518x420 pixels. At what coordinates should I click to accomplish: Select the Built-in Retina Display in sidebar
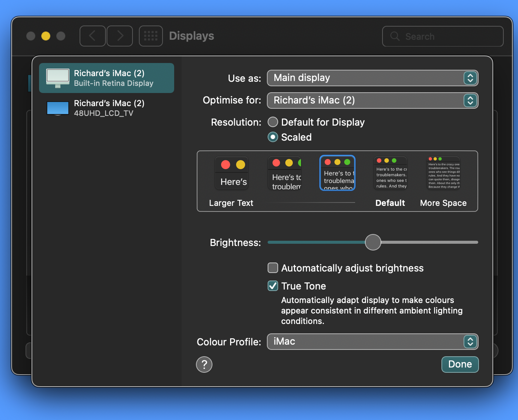point(107,78)
